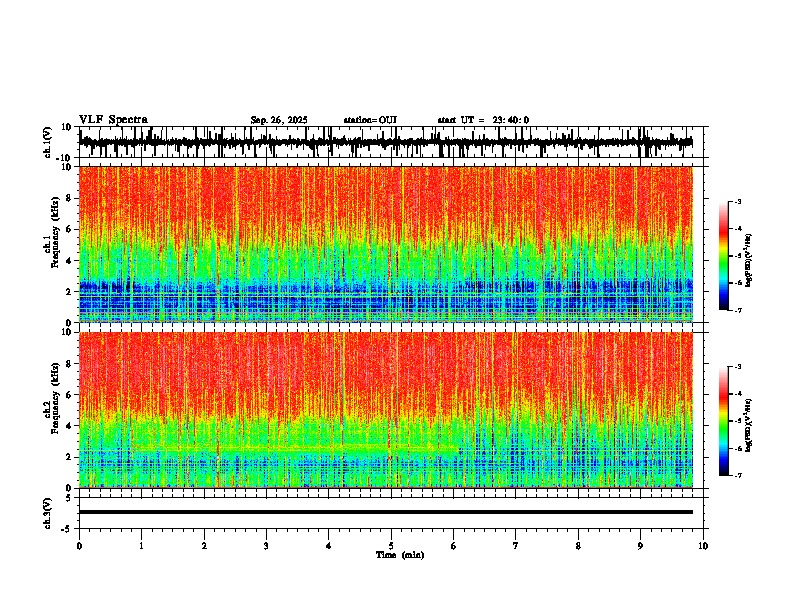Click the "ch.3(V)" axis label at bottom
Image resolution: width=792 pixels, height=612 pixels.
[x=47, y=513]
